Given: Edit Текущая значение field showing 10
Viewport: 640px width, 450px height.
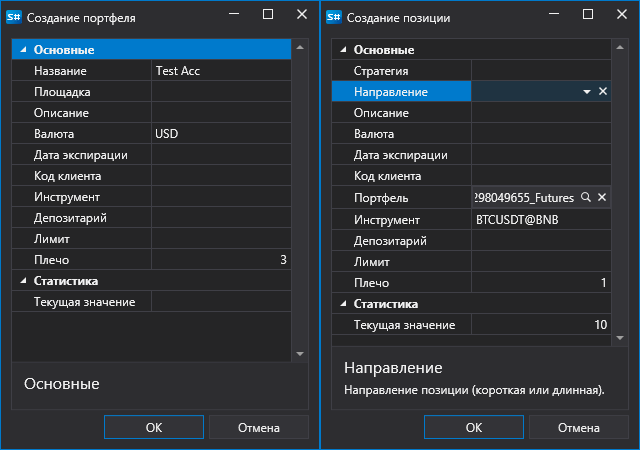Looking at the screenshot, I should pyautogui.click(x=541, y=325).
